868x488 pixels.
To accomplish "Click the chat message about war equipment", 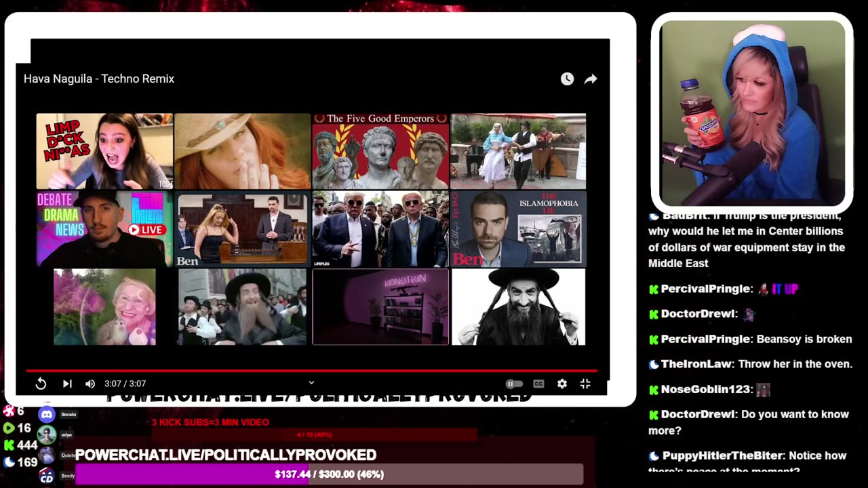I will 747,239.
